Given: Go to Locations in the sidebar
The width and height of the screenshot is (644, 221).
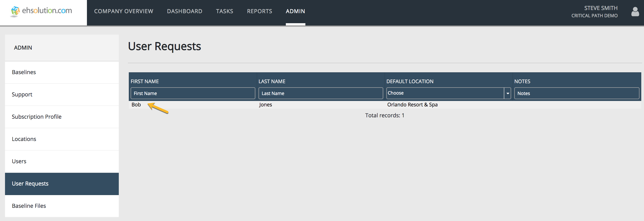Looking at the screenshot, I should 24,139.
